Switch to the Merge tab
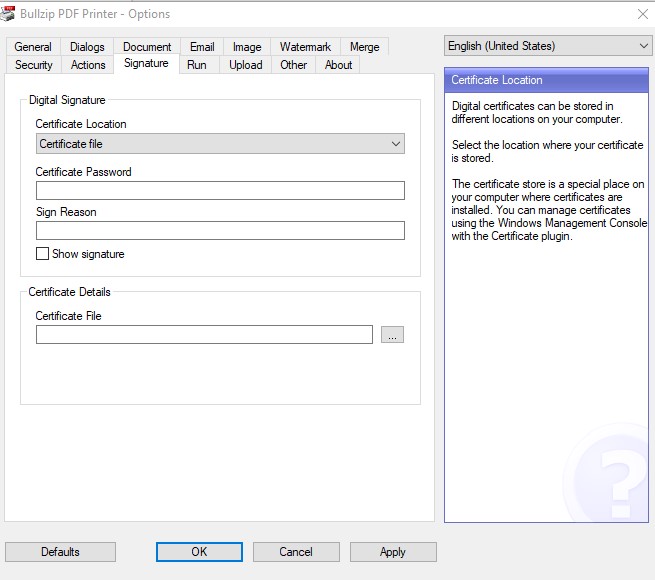Viewport: 655px width, 580px height. point(365,47)
